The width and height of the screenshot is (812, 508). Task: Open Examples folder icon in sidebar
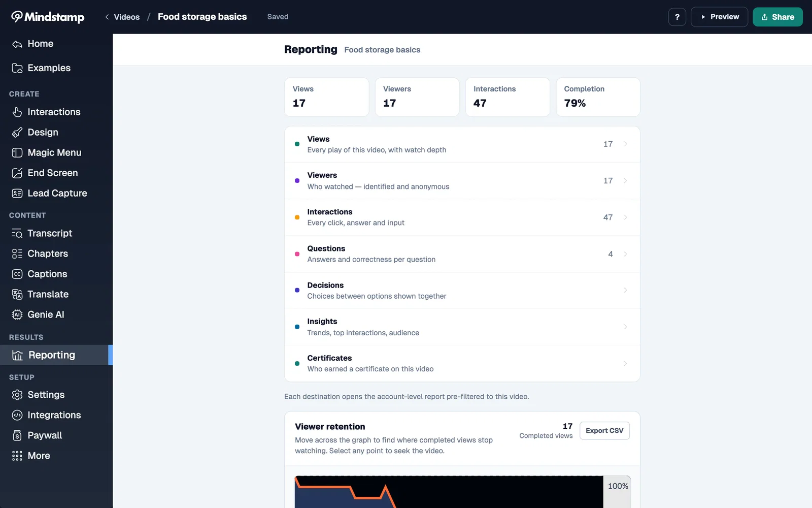[x=17, y=68]
